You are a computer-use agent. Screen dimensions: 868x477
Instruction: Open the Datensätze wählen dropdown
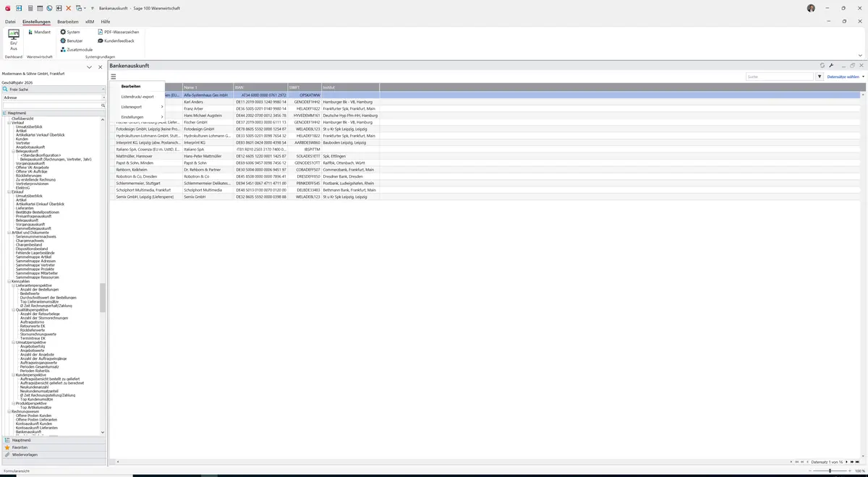(x=845, y=77)
